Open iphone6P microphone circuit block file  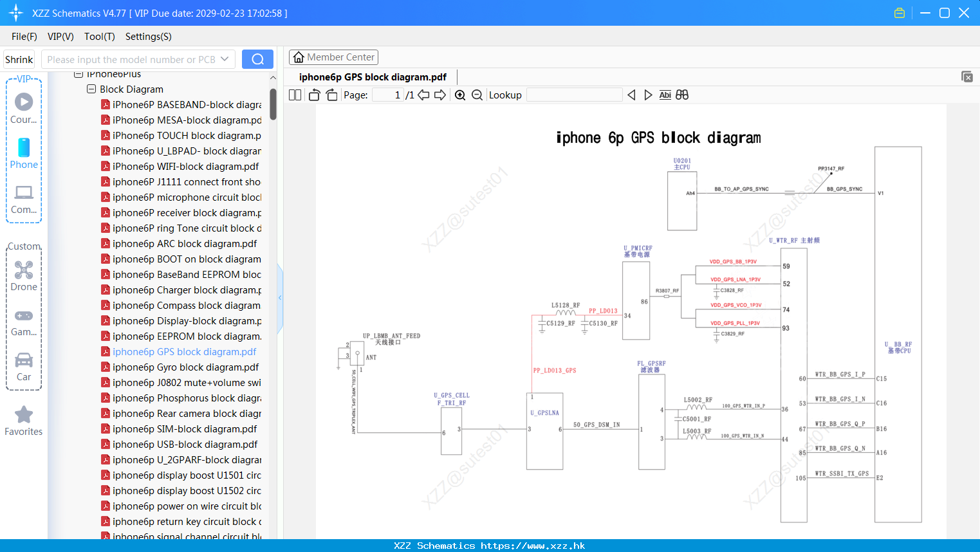click(181, 198)
